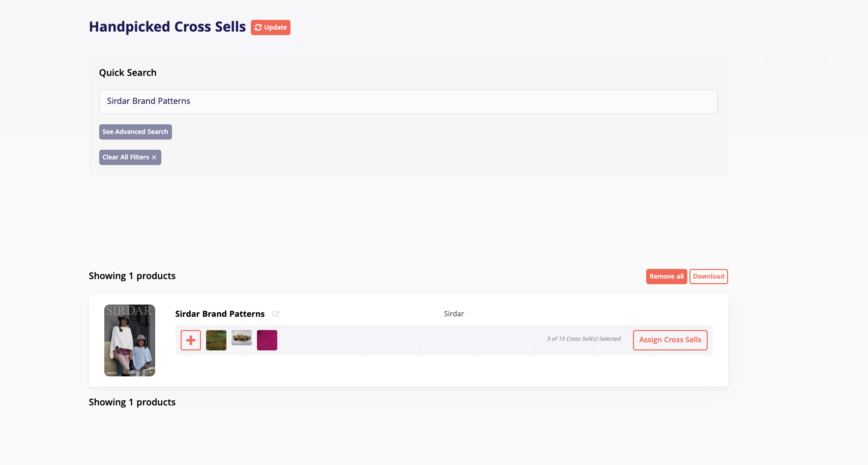Select the magenta yarn cross sell thumbnail
Screen dimensions: 868x465
pyautogui.click(x=267, y=340)
